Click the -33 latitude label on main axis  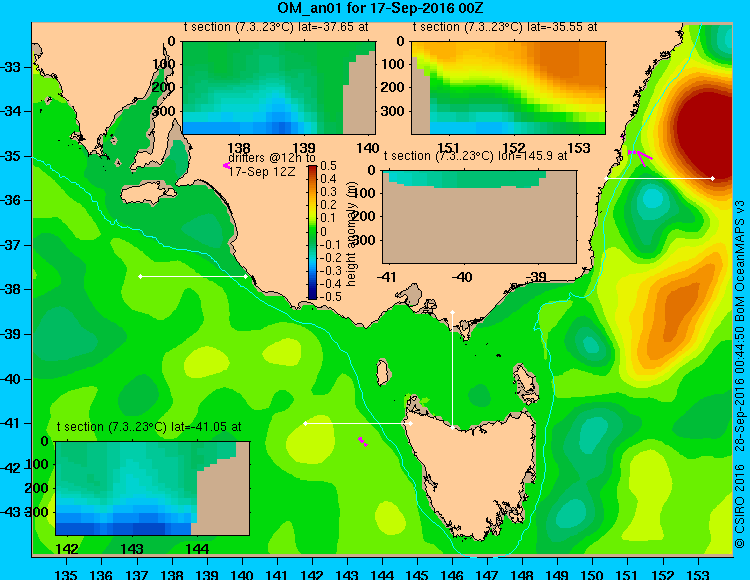click(11, 67)
